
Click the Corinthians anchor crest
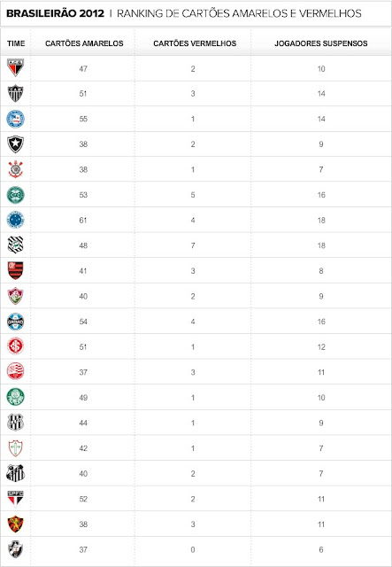pos(16,169)
